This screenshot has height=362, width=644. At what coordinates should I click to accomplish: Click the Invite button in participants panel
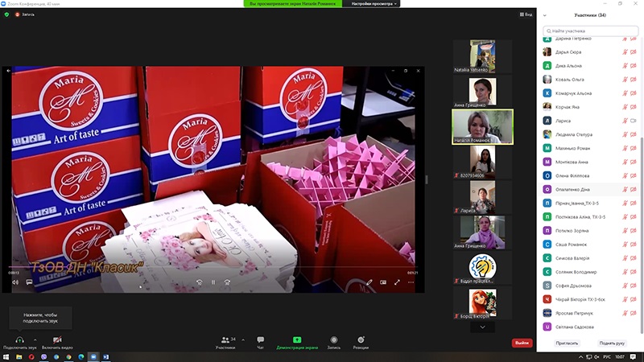click(567, 343)
